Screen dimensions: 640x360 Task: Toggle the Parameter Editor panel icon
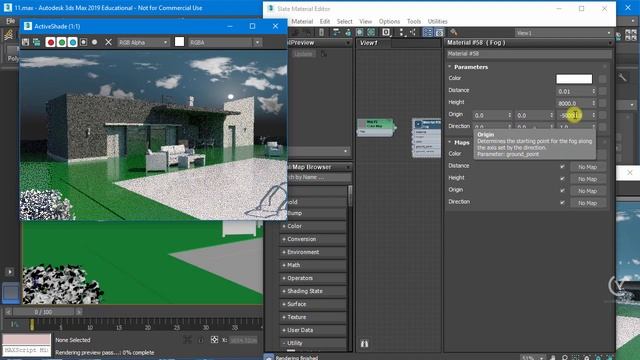(439, 32)
